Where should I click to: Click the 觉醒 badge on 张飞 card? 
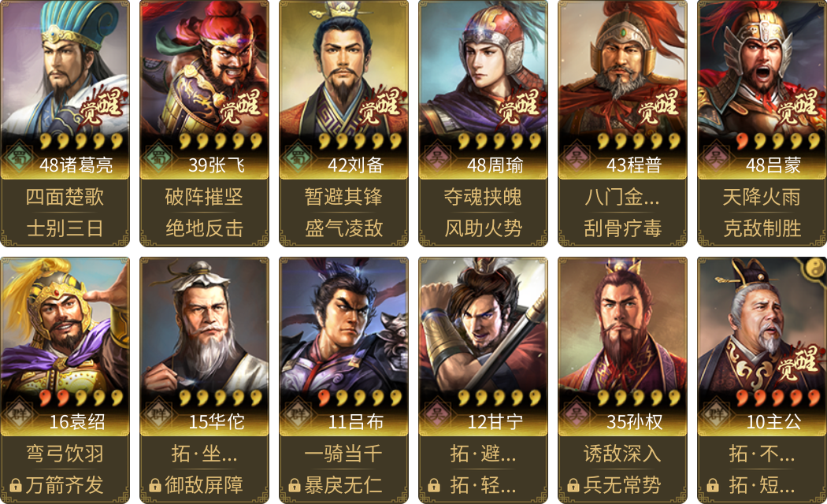point(240,107)
